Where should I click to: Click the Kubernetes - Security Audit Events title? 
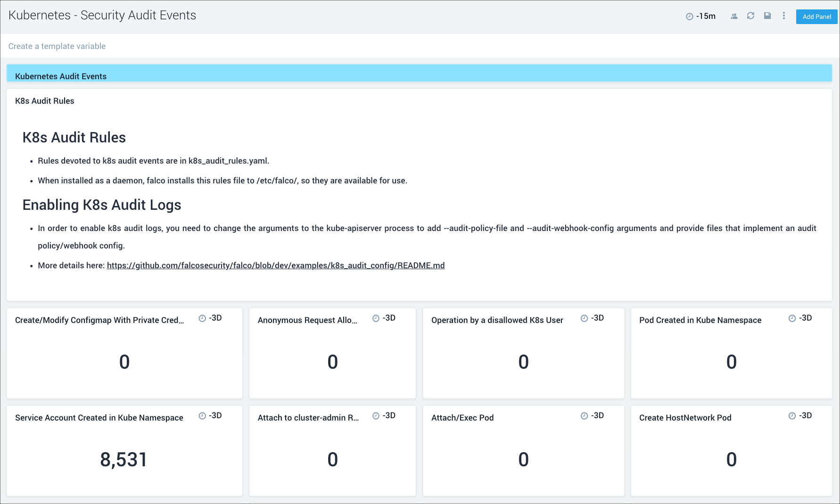[x=102, y=16]
